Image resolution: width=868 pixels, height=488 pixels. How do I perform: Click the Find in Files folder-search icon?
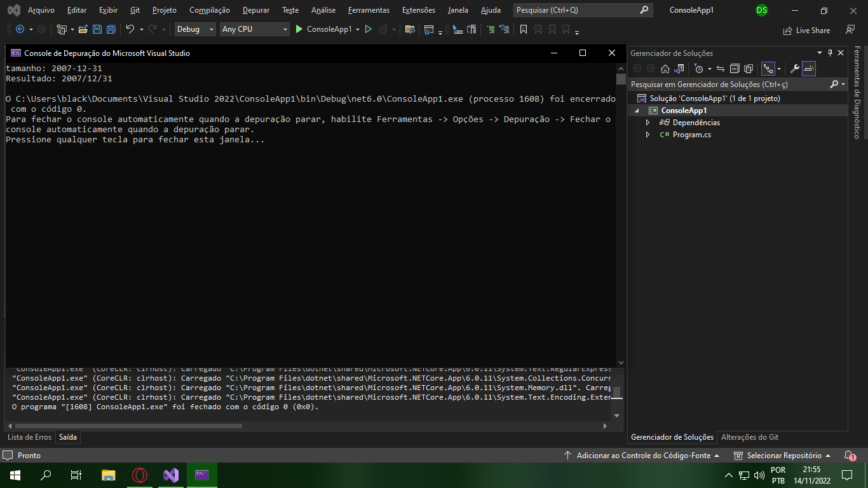410,29
